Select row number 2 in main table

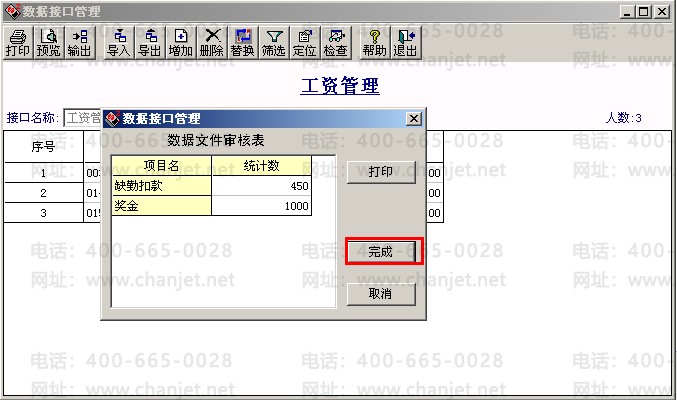(43, 193)
